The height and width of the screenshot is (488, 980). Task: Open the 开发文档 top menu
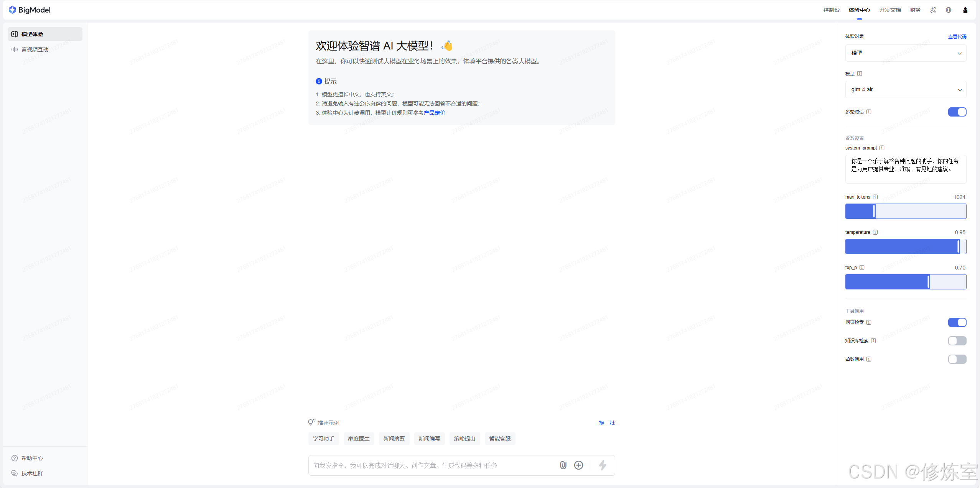coord(890,10)
